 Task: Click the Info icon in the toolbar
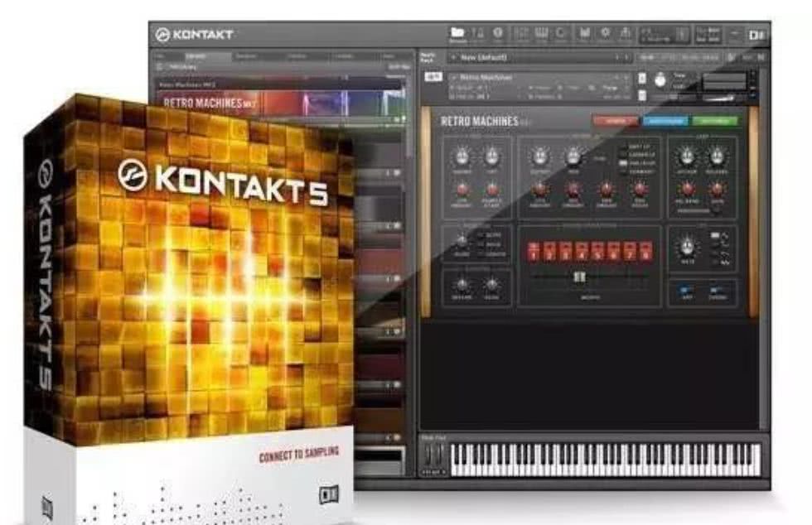click(x=498, y=34)
